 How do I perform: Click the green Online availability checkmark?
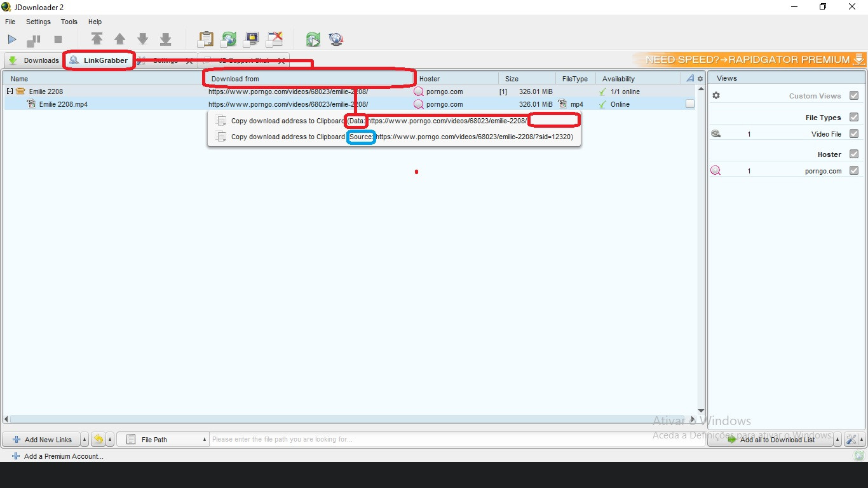click(602, 104)
